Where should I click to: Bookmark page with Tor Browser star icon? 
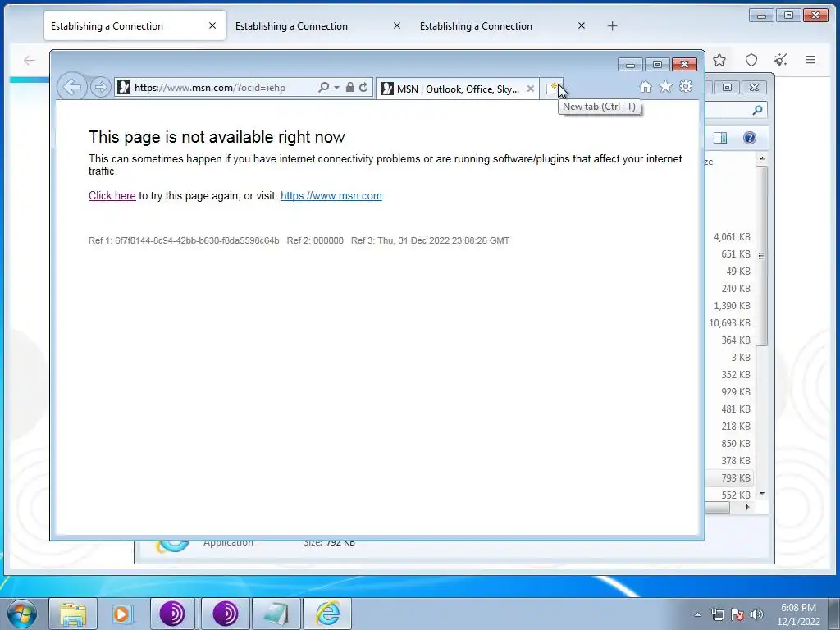pyautogui.click(x=719, y=60)
